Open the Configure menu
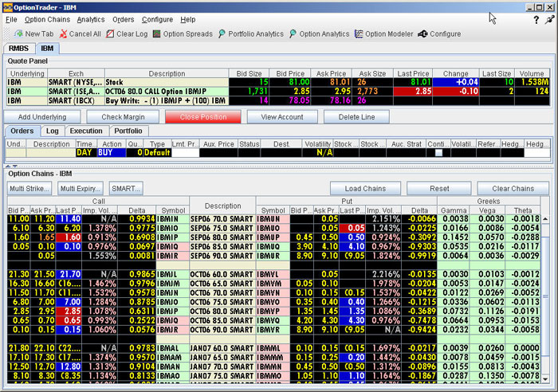 (157, 20)
